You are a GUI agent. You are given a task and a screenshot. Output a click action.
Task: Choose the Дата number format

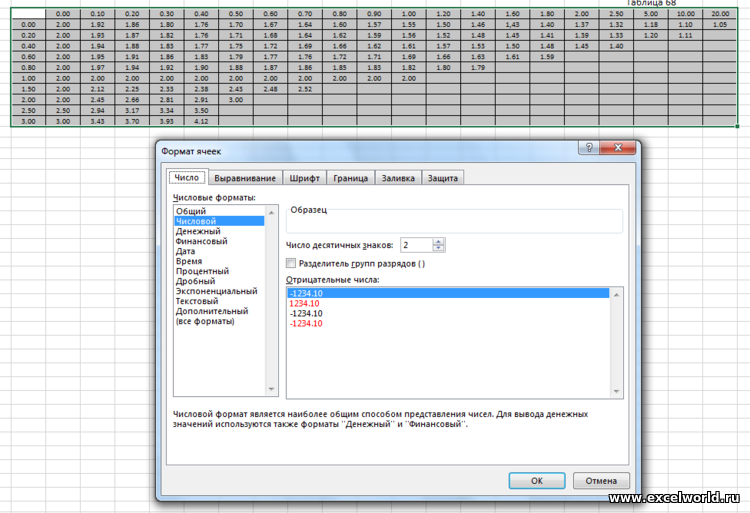coord(186,251)
